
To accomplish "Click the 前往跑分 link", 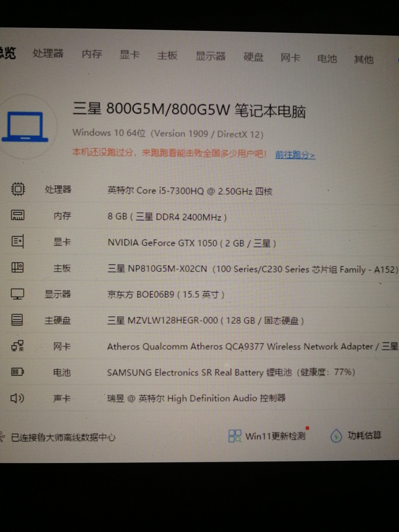I will coord(295,155).
